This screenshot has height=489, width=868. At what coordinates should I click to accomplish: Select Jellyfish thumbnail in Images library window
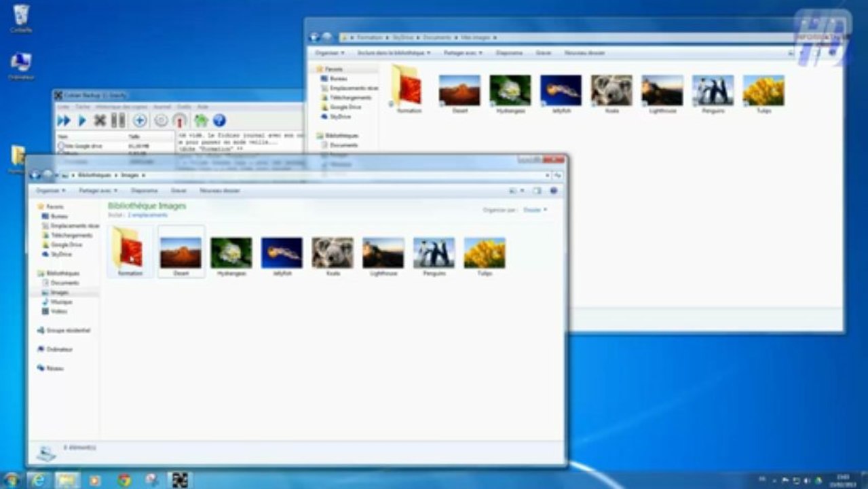point(282,256)
